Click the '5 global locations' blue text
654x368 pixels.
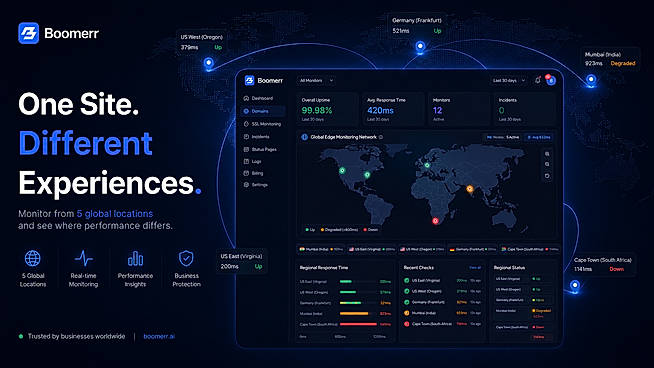click(x=115, y=214)
